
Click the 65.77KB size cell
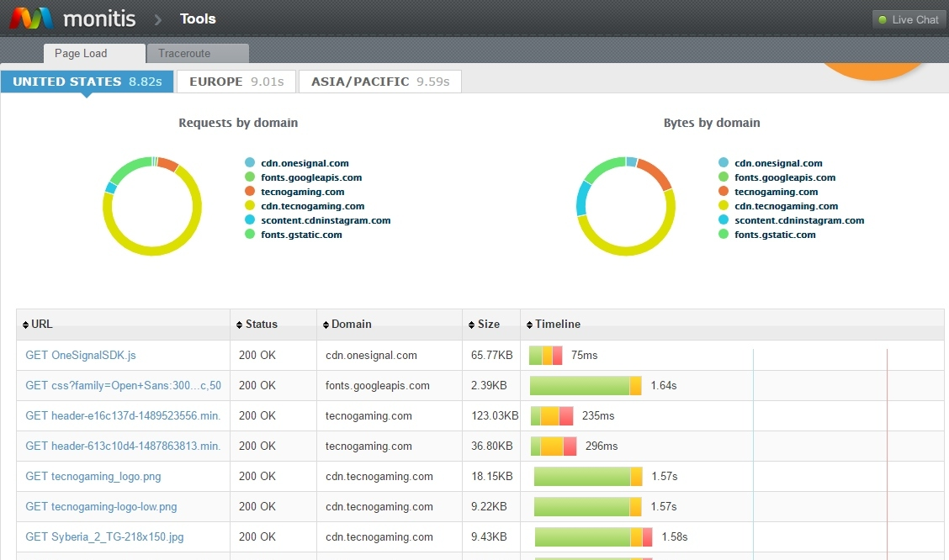pyautogui.click(x=491, y=355)
